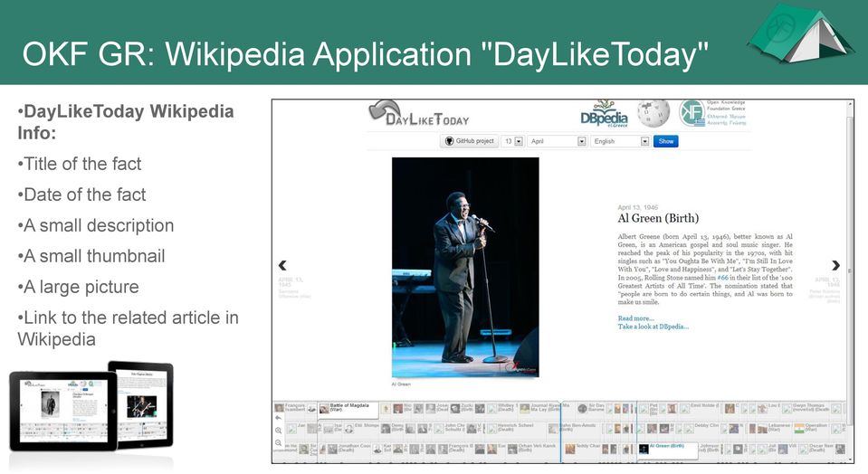Viewport: 868px width, 474px height.
Task: Select Al Green (Birth) timeline entry
Action: click(666, 449)
